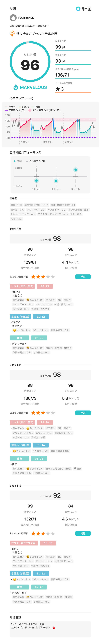This screenshot has width=101, height=644.
Task: Open the FUJIsanKSK profile avatar
Action: pyautogui.click(x=13, y=18)
